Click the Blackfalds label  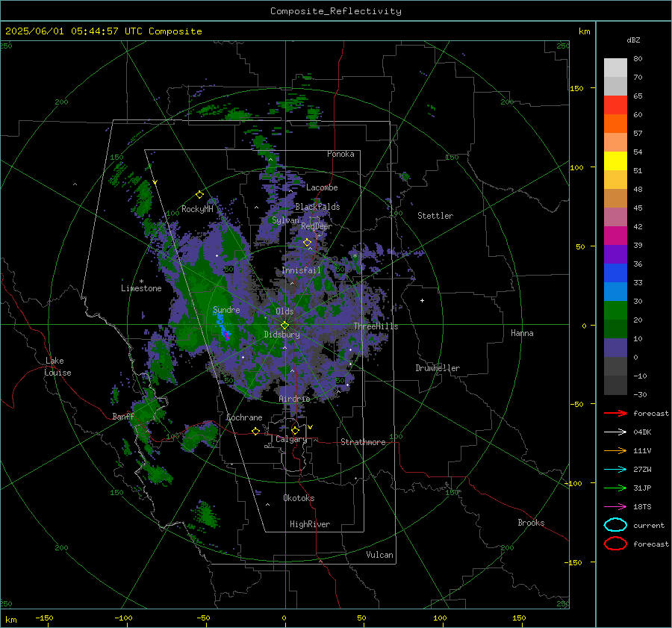[x=317, y=207]
